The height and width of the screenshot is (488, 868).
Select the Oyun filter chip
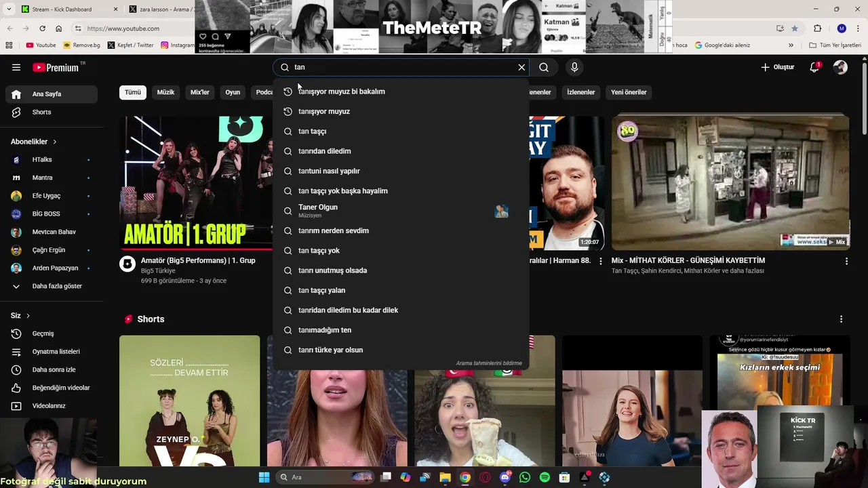233,92
